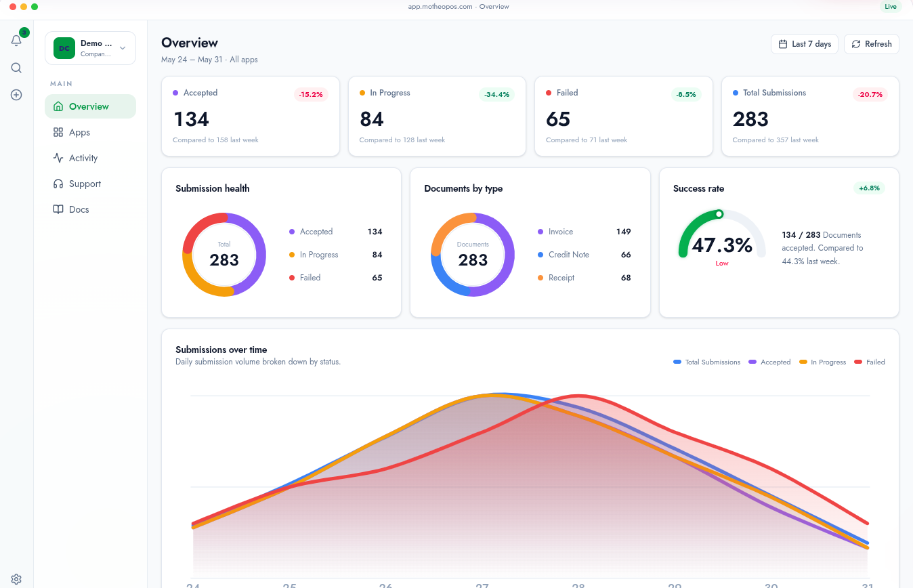Click the green notification count badge

click(x=24, y=33)
